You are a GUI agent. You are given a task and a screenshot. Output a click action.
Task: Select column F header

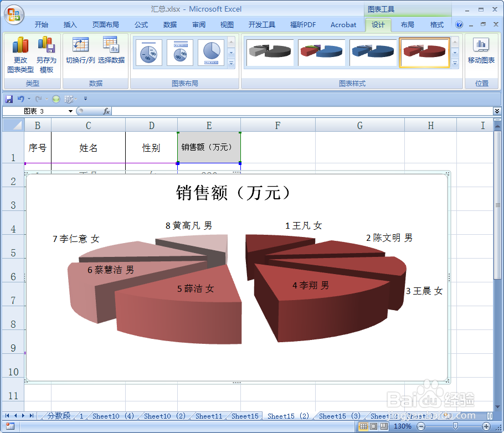pos(277,125)
